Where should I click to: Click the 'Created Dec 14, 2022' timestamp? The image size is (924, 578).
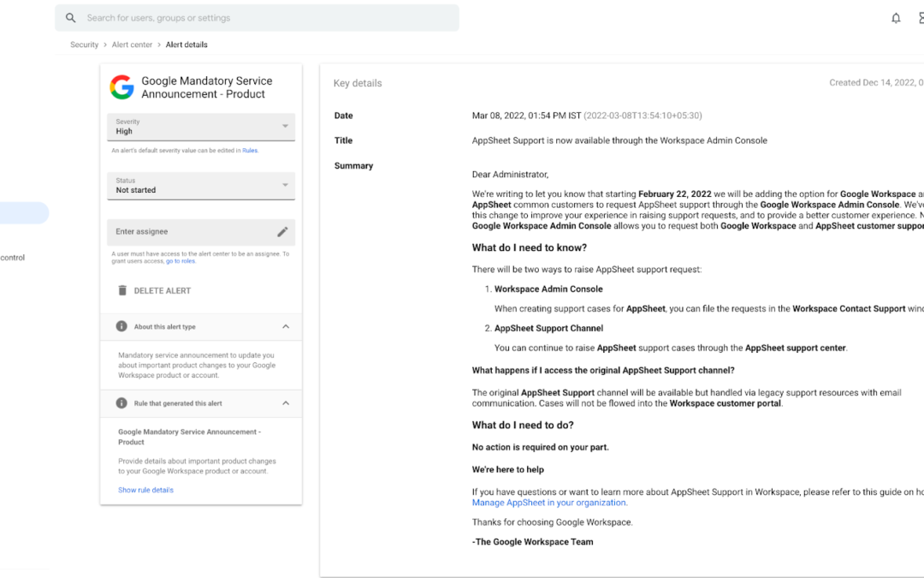pyautogui.click(x=876, y=82)
